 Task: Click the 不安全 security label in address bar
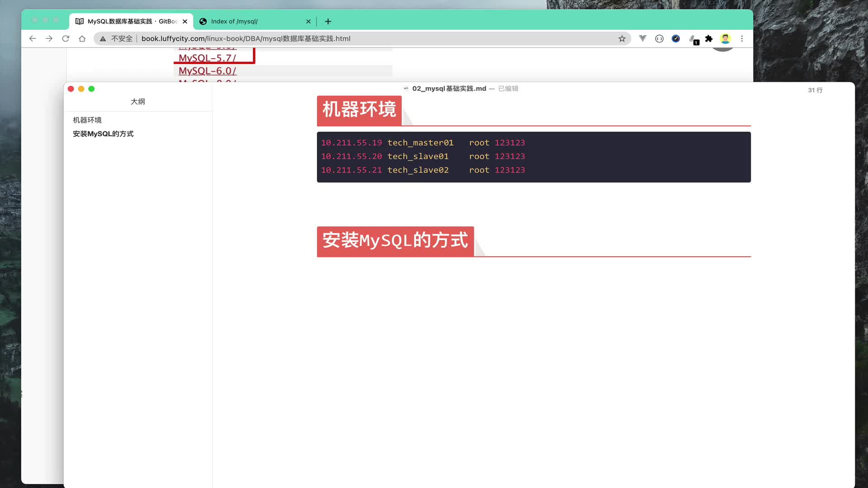point(122,39)
